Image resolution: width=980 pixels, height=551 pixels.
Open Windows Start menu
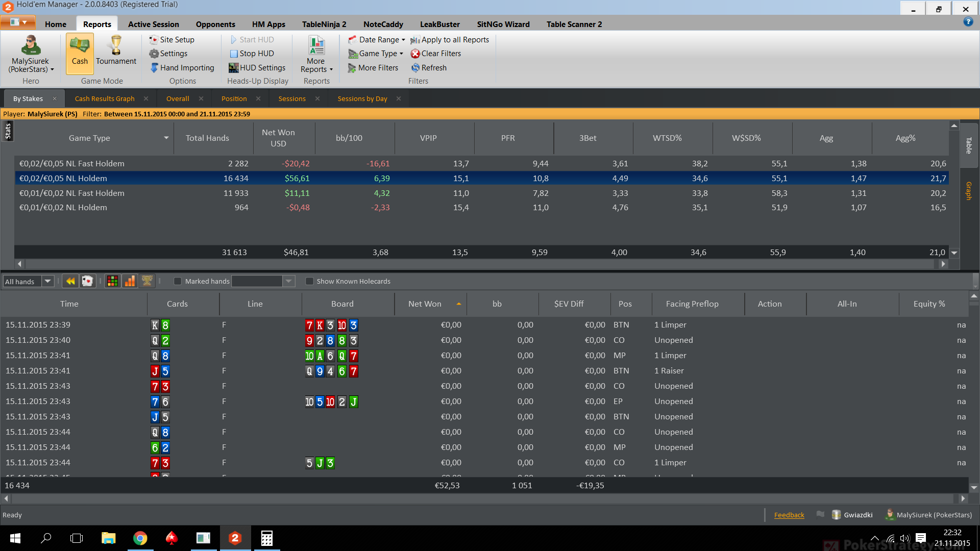coord(15,538)
